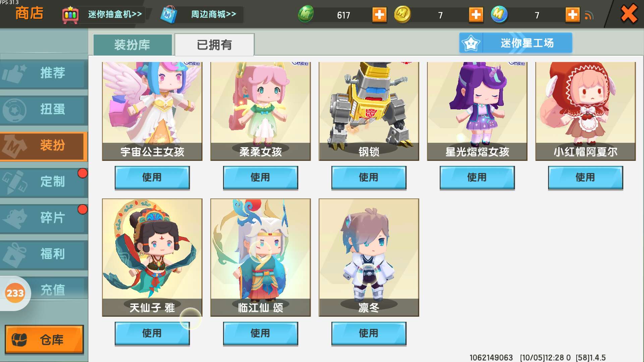Open the 福利 benefits category
Image resolution: width=644 pixels, height=362 pixels.
tap(44, 254)
